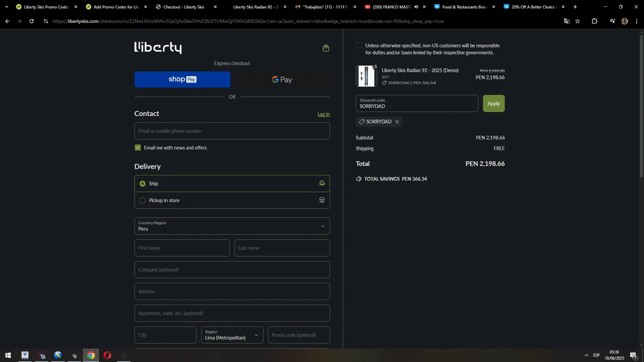This screenshot has height=362, width=644.
Task: Open Chrome three-dot menu
Action: 637,21
